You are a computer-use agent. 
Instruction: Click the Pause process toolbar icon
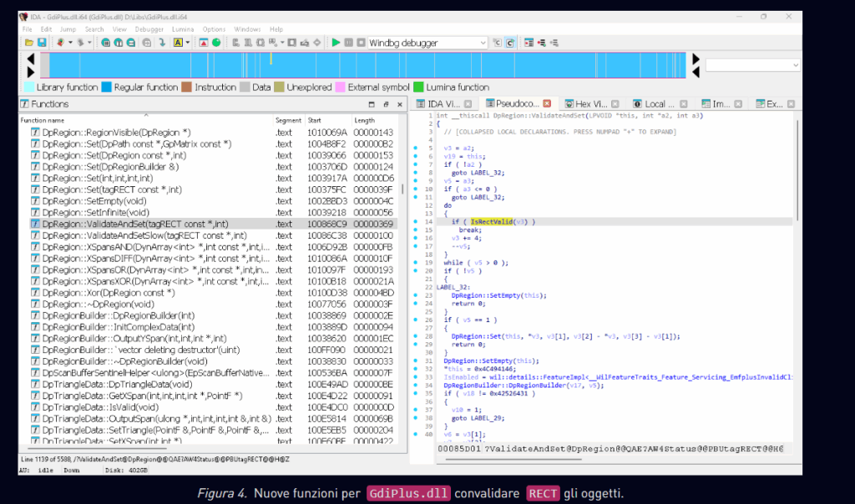click(x=348, y=43)
